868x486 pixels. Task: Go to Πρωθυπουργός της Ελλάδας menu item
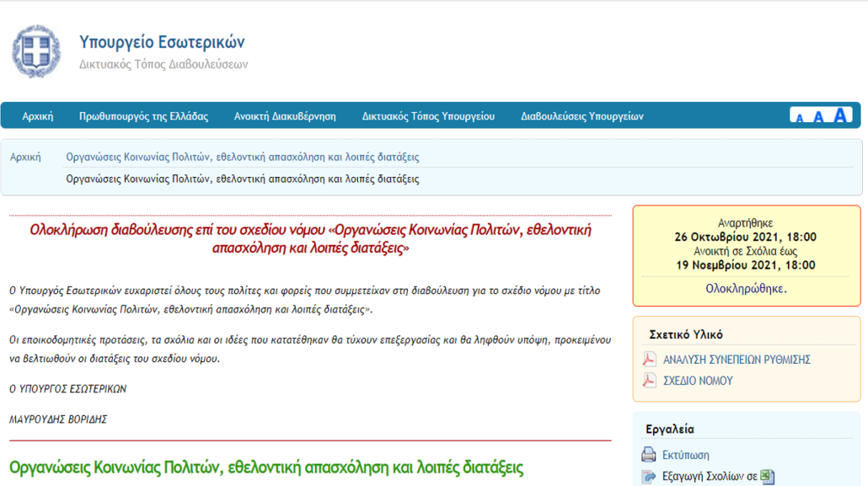(x=143, y=116)
